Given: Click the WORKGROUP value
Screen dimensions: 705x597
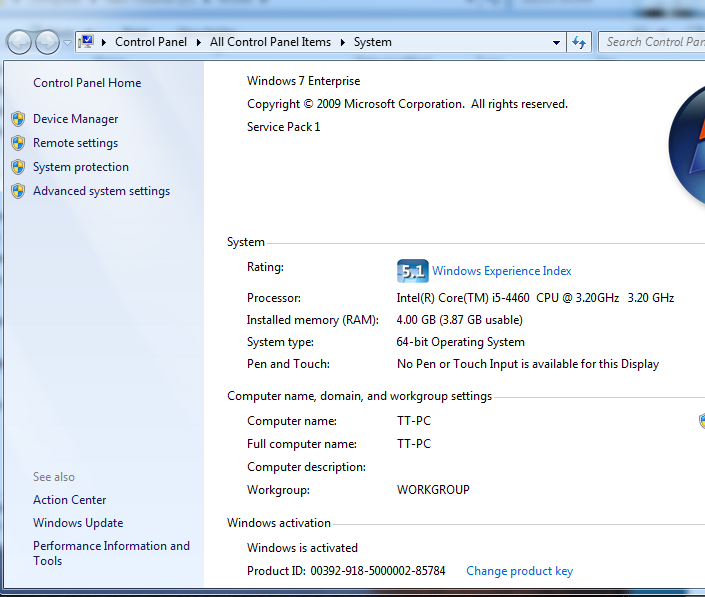Looking at the screenshot, I should coord(433,490).
